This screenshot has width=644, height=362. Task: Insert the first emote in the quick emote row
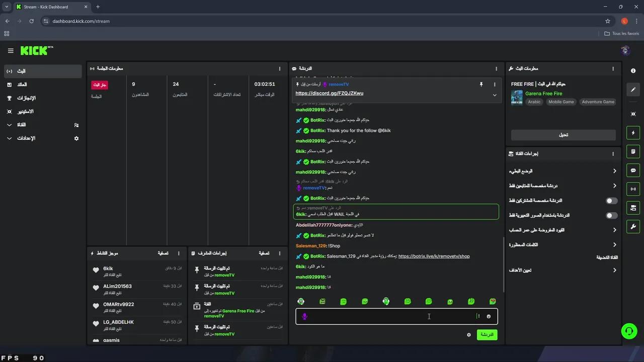coord(301,301)
